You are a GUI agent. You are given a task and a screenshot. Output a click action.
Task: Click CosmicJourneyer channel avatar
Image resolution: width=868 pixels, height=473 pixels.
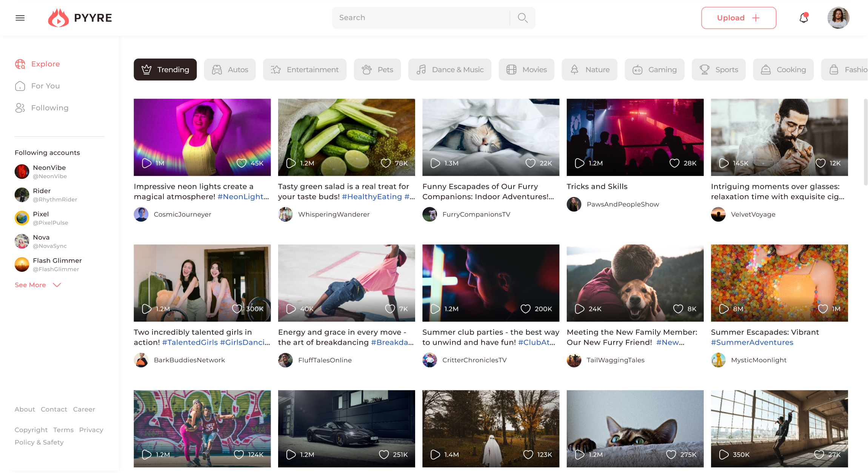141,214
